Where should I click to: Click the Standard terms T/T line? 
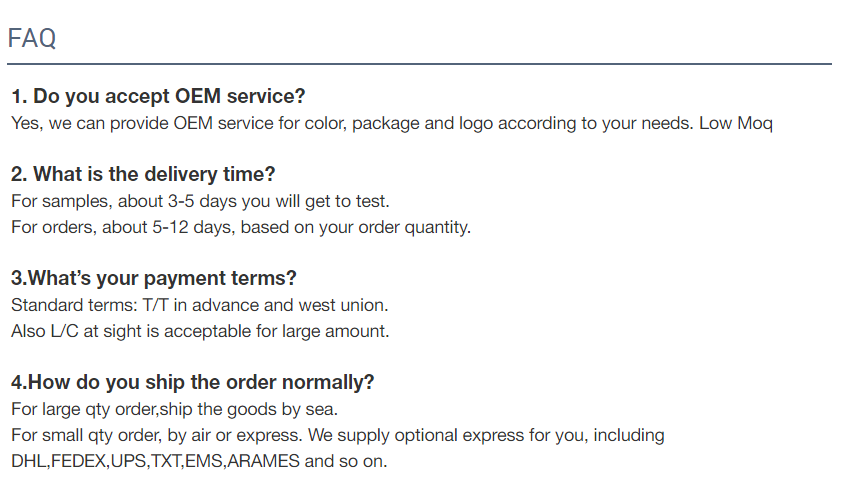tap(200, 305)
